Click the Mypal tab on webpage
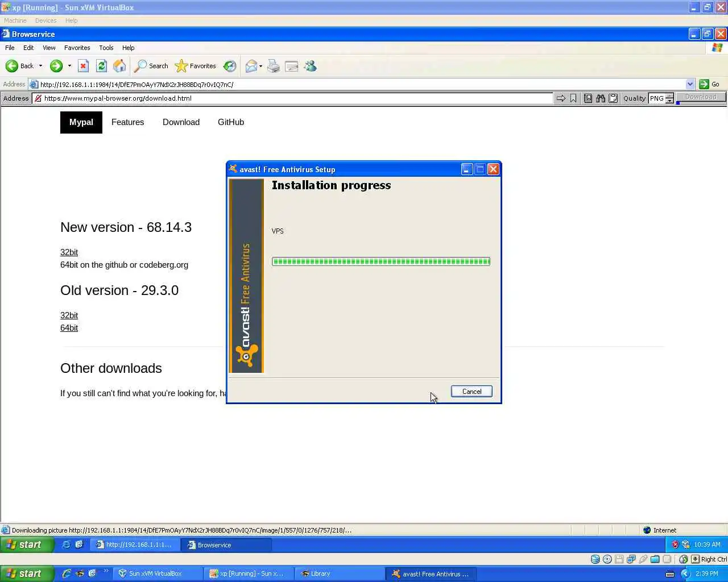This screenshot has width=728, height=582. coord(81,122)
